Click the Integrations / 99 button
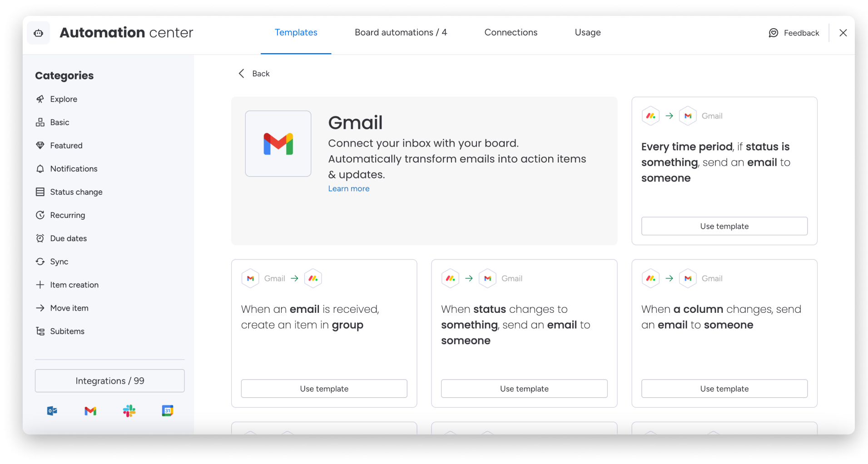 tap(110, 380)
